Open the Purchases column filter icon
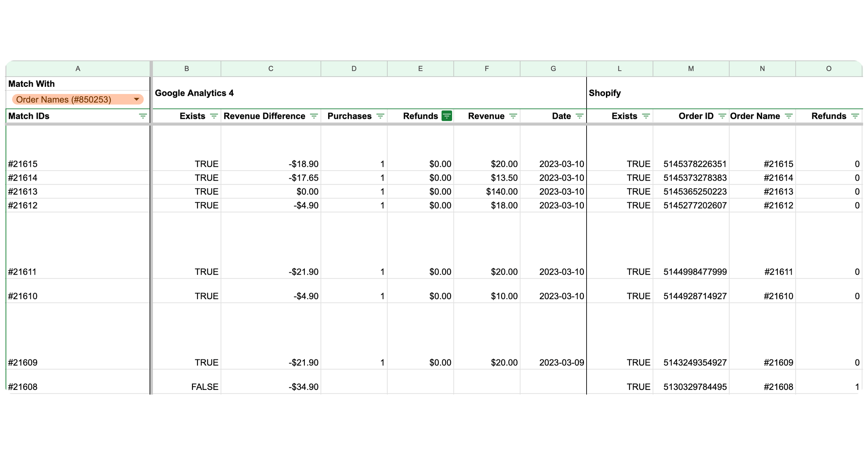 (x=380, y=116)
